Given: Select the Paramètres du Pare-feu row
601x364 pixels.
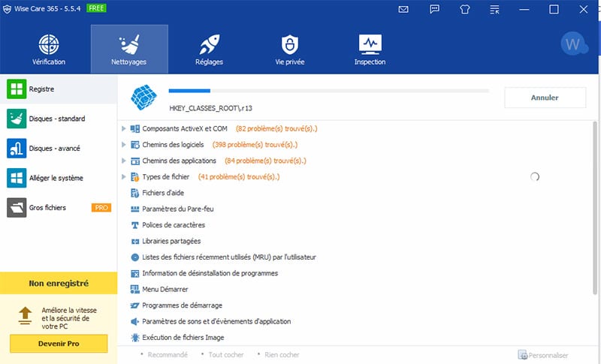Looking at the screenshot, I should coord(355,209).
